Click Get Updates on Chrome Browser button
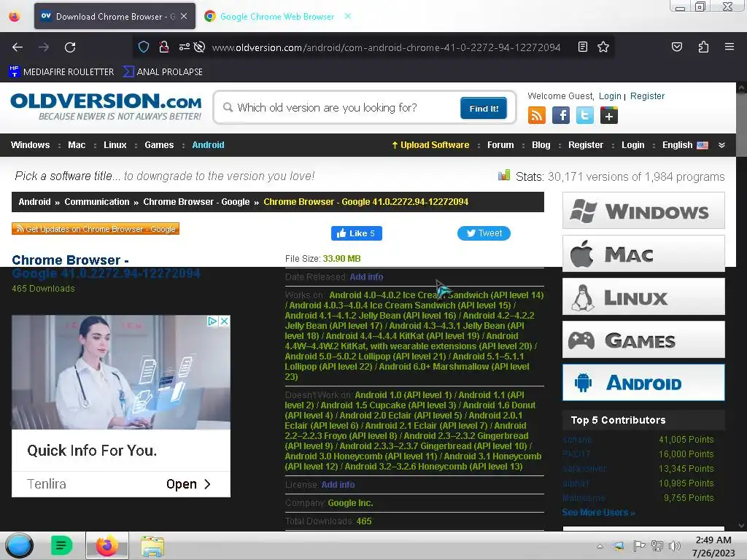747x560 pixels. click(x=96, y=229)
